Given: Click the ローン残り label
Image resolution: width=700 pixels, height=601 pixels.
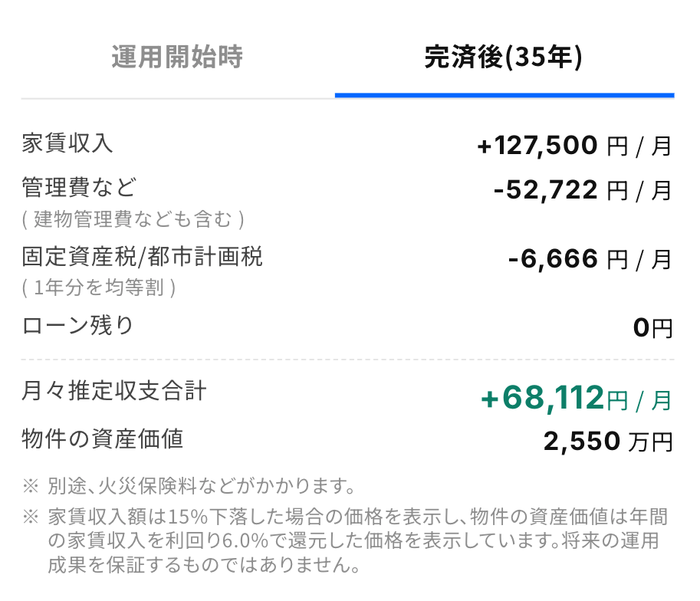Looking at the screenshot, I should tap(78, 326).
